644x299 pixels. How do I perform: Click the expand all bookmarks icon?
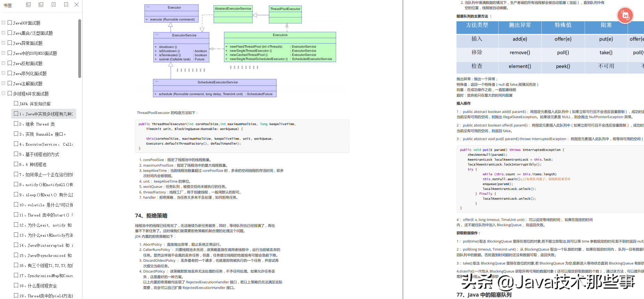pyautogui.click(x=29, y=5)
